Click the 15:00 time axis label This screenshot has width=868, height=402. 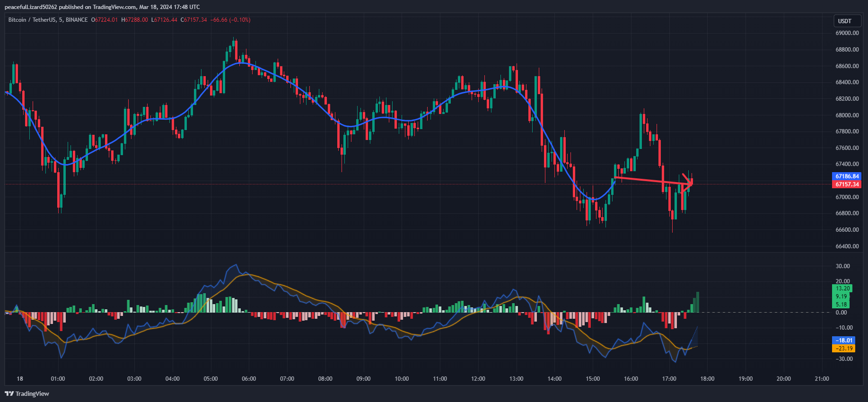[x=593, y=379]
